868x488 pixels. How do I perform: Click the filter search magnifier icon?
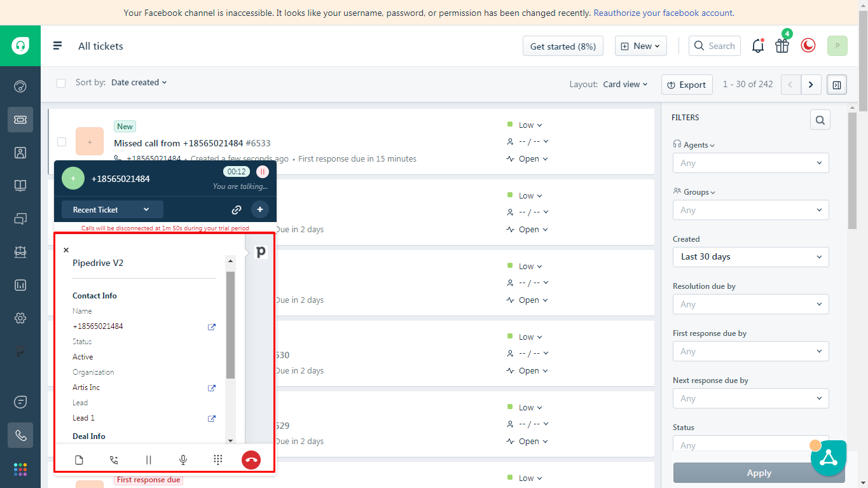click(x=820, y=120)
